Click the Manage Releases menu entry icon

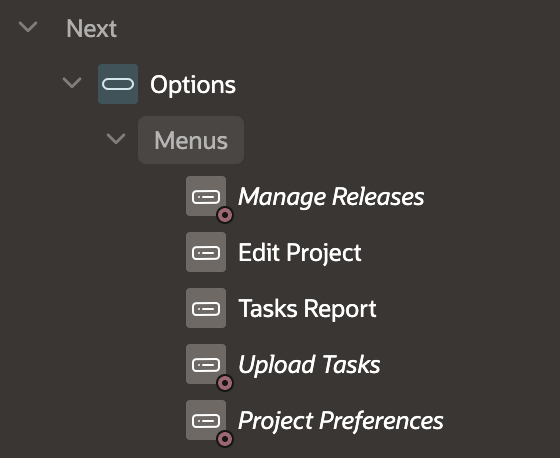206,196
